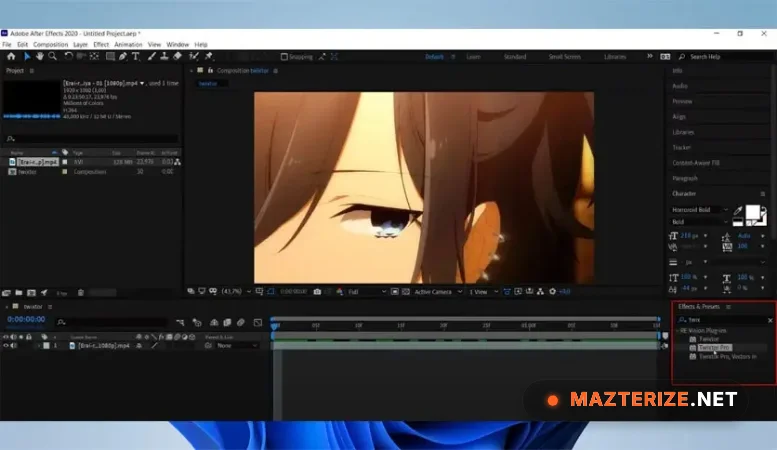Toggle the video eye for the mp4 layer
The image size is (777, 450).
[x=6, y=345]
